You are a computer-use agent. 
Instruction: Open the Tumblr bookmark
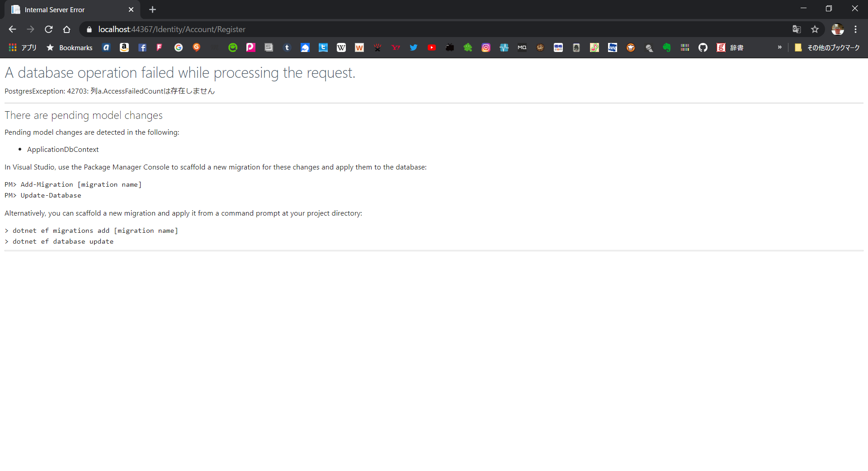287,47
